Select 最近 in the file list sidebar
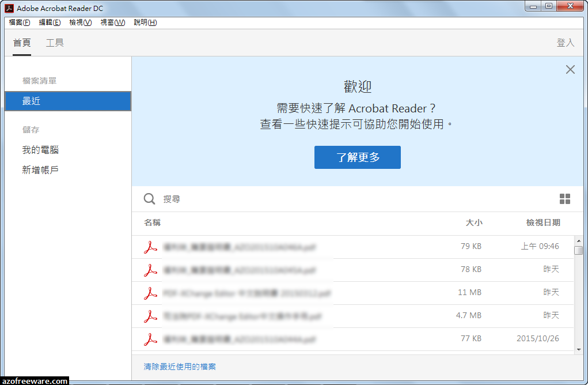This screenshot has width=588, height=385. (68, 101)
